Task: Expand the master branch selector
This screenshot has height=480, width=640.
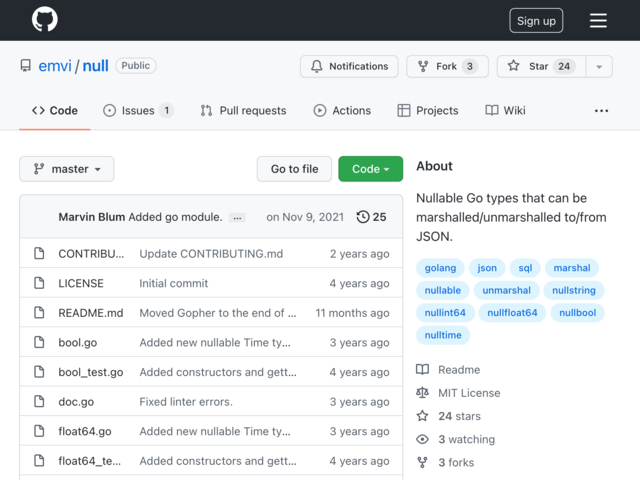Action: (67, 169)
